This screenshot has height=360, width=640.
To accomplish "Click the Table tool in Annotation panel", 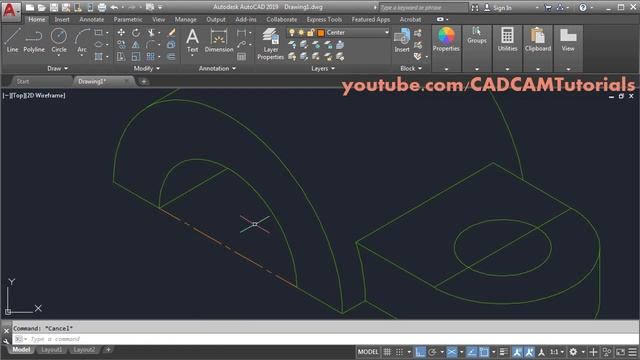I will 242,56.
